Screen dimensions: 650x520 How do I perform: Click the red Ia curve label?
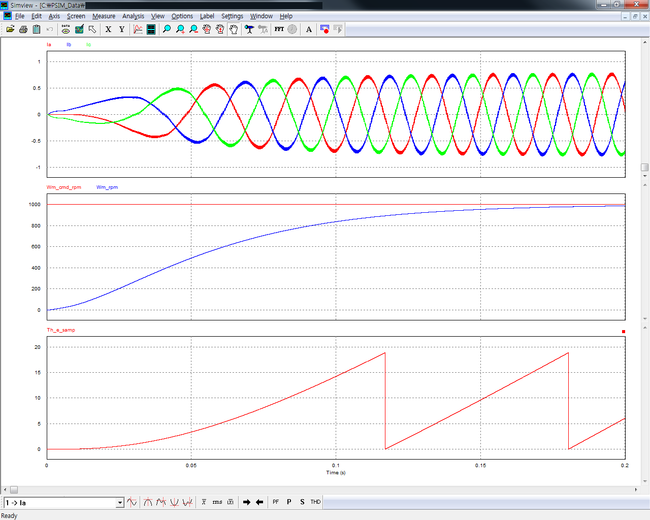click(49, 44)
